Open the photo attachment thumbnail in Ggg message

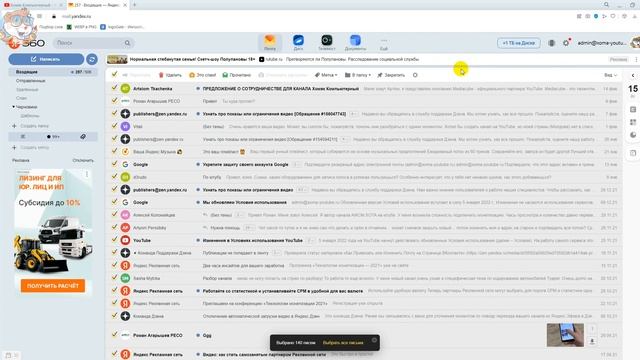tap(565, 335)
